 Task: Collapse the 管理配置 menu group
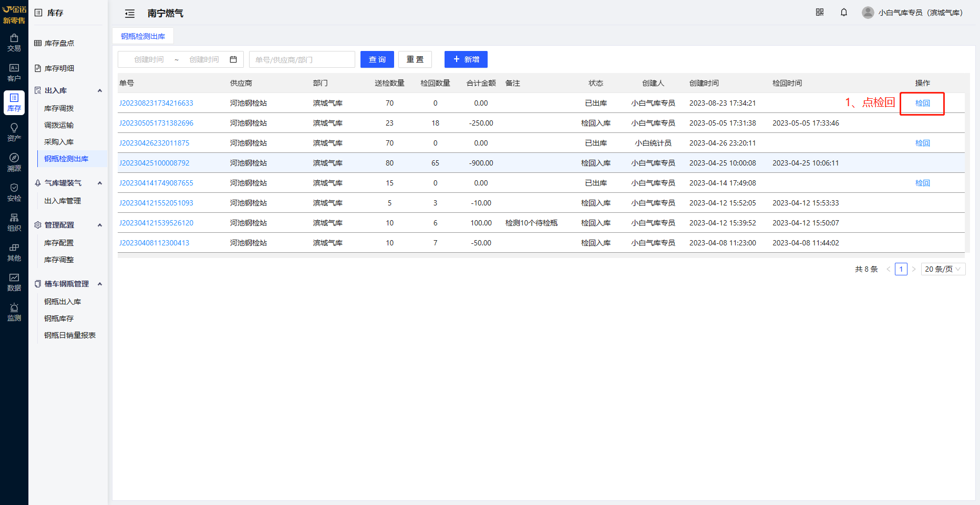click(x=100, y=225)
